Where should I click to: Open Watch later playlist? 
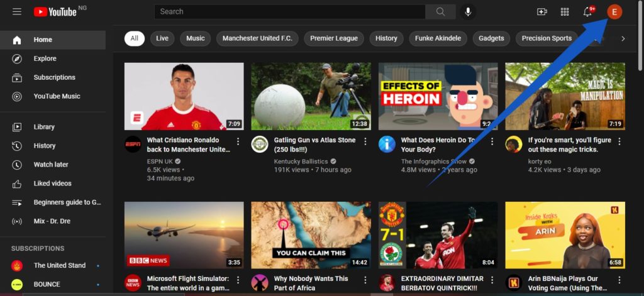(53, 165)
